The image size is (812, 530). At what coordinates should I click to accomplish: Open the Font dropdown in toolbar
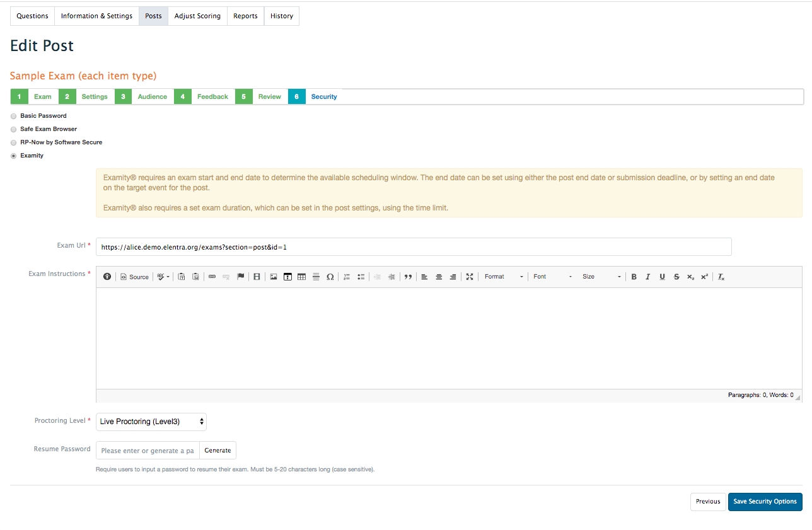(552, 277)
